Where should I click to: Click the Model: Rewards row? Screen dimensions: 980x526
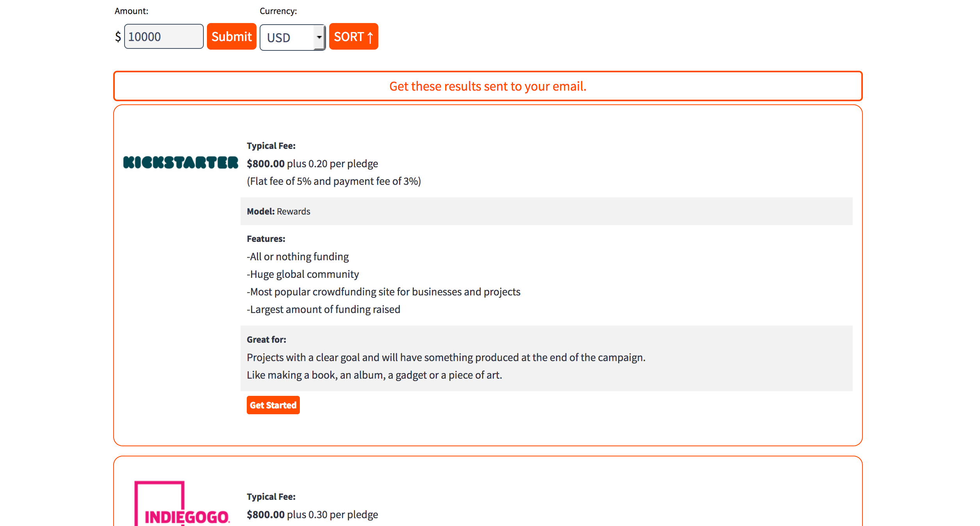pyautogui.click(x=546, y=211)
